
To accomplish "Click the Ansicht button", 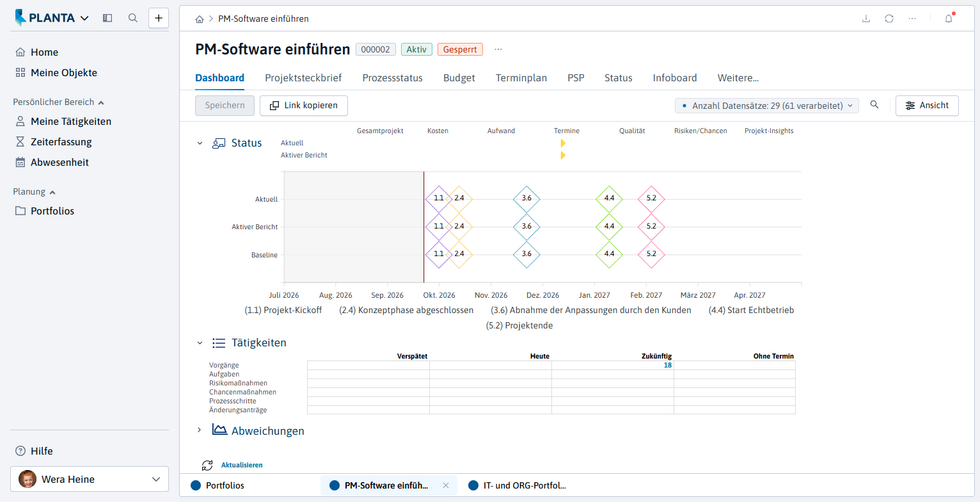I will tap(927, 106).
